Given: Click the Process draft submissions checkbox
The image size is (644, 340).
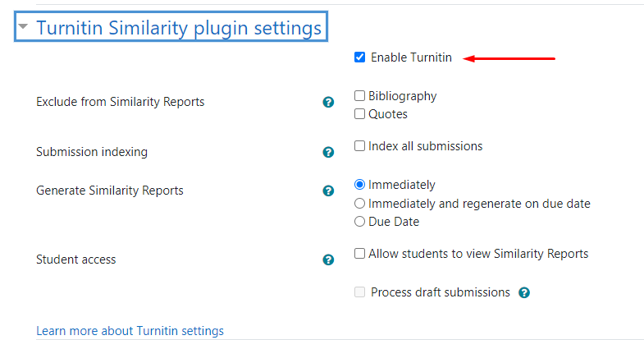Looking at the screenshot, I should pyautogui.click(x=360, y=292).
